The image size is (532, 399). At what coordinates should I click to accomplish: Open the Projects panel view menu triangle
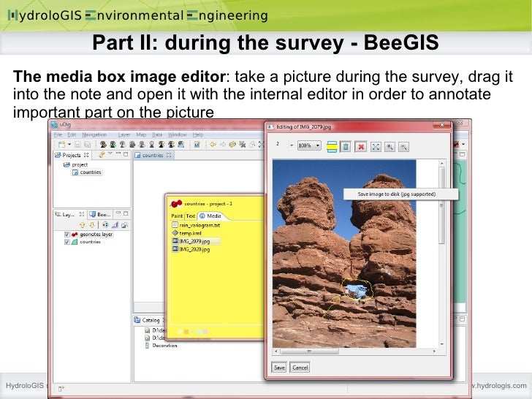click(110, 154)
